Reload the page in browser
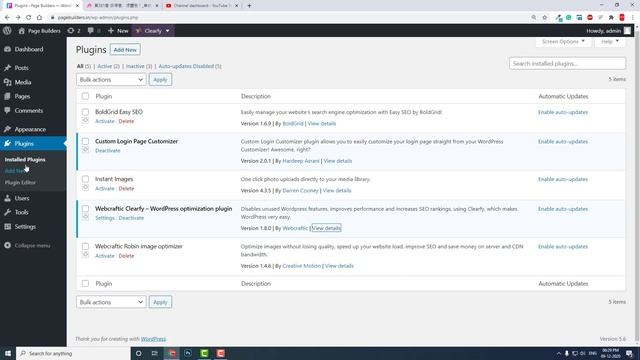 [x=29, y=18]
